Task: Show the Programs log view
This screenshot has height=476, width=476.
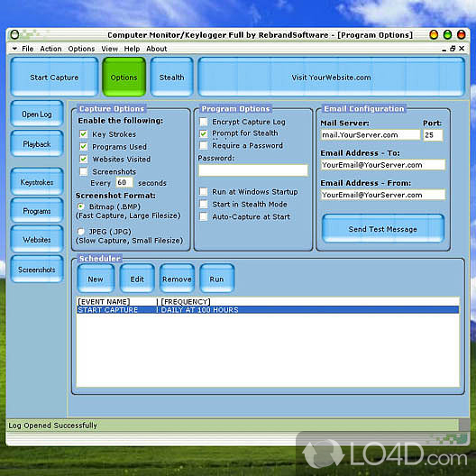Action: pyautogui.click(x=37, y=210)
